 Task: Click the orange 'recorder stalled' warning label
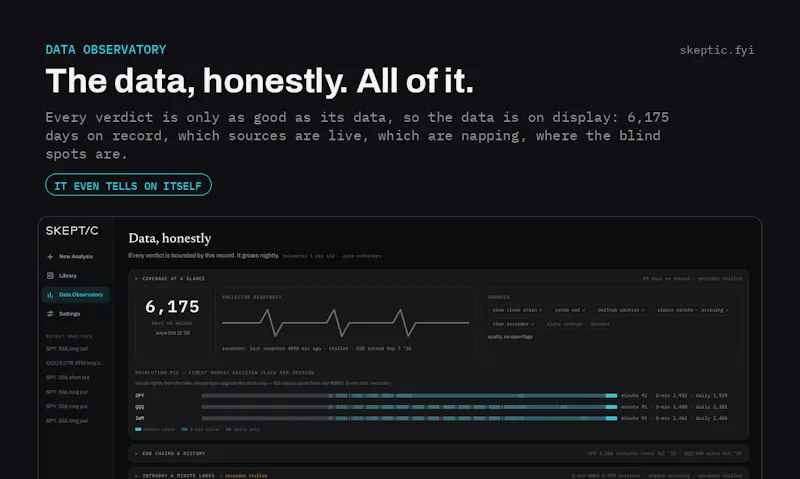(246, 475)
